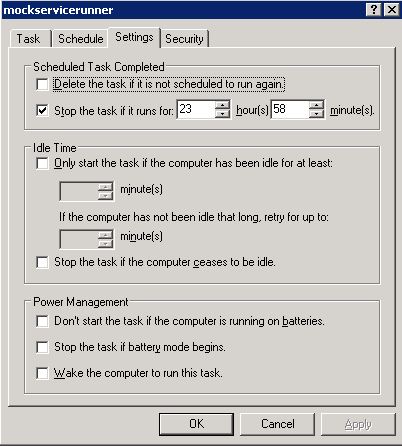This screenshot has height=446, width=402.
Task: Decrease the hours spinner value
Action: [222, 114]
